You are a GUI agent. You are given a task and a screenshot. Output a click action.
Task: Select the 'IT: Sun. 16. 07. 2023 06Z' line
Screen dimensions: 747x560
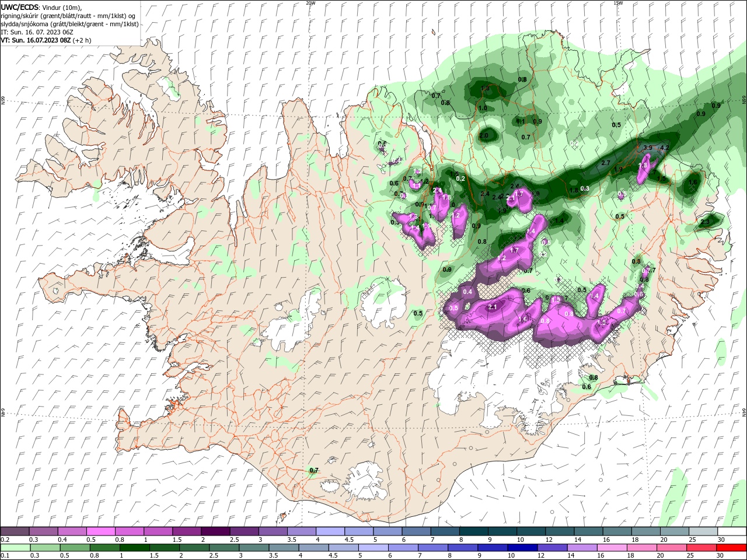click(x=37, y=32)
